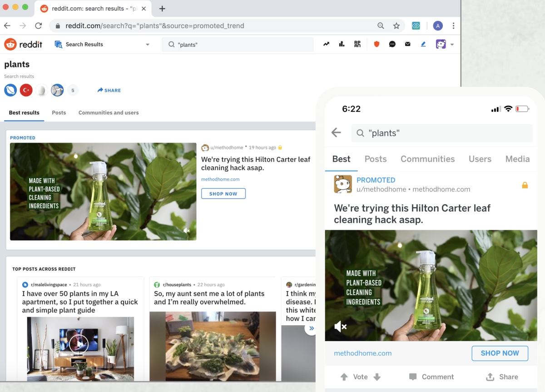Unmute the desktop promoted video
545x392 pixels.
pyautogui.click(x=187, y=231)
